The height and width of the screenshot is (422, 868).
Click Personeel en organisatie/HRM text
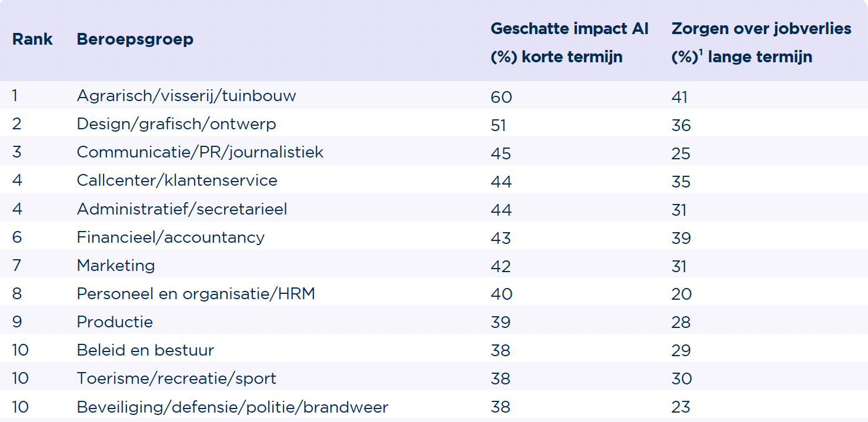196,293
